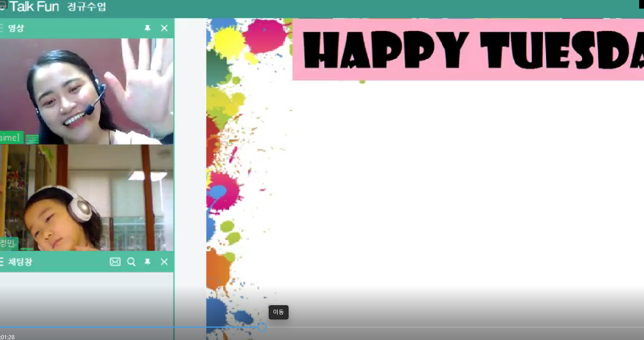
Task: Click the unplayed timeline portion right of handle
Action: coord(449,327)
